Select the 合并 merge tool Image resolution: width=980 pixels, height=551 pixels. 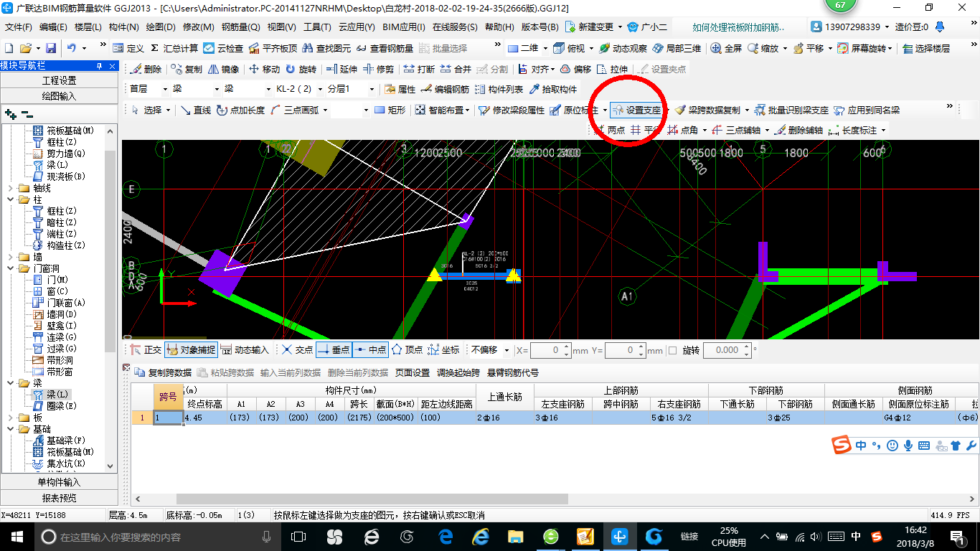click(x=456, y=70)
